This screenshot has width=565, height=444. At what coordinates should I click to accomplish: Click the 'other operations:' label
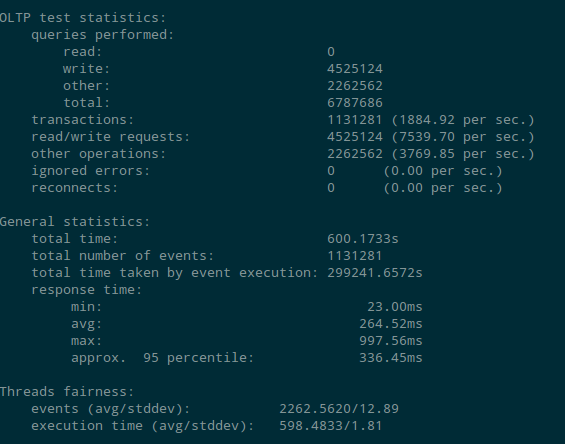[99, 154]
